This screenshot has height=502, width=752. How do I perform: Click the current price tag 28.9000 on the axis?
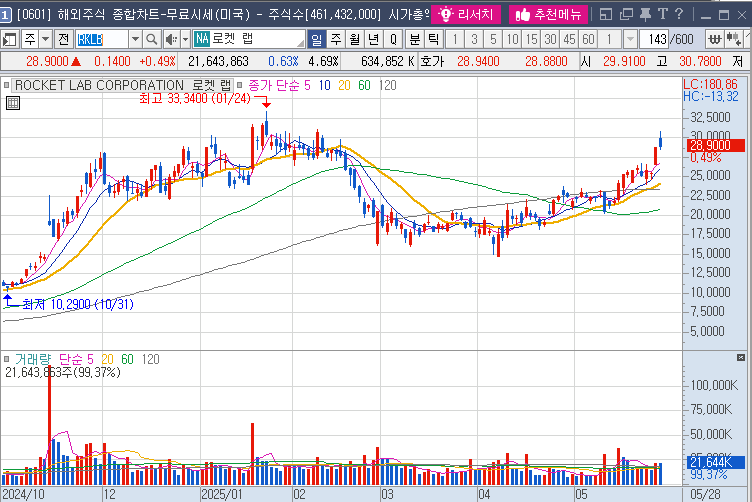pyautogui.click(x=716, y=145)
